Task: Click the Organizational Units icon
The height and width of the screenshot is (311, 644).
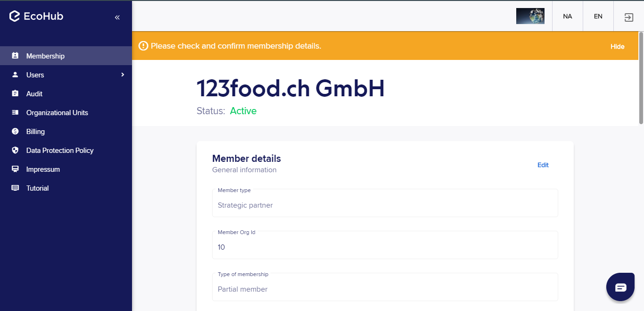Action: pos(15,112)
